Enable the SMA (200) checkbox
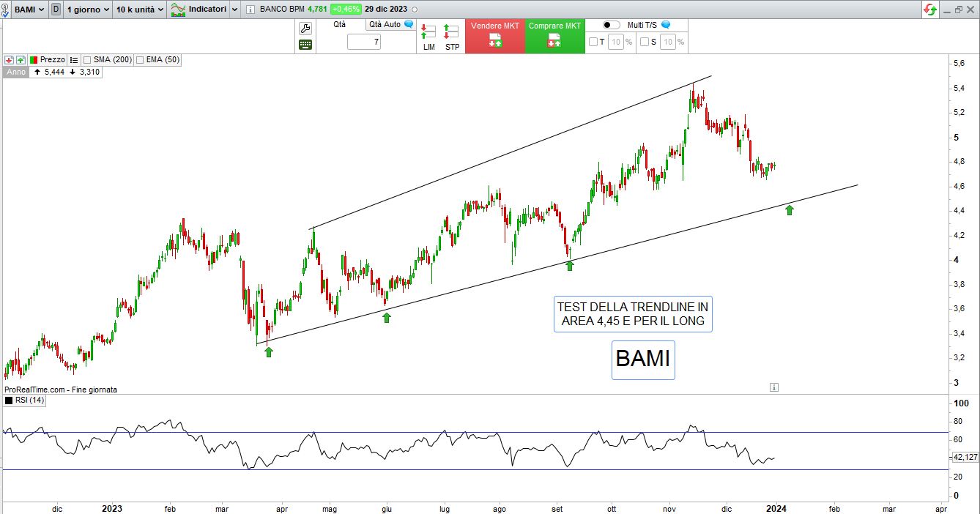Image resolution: width=980 pixels, height=514 pixels. (87, 59)
